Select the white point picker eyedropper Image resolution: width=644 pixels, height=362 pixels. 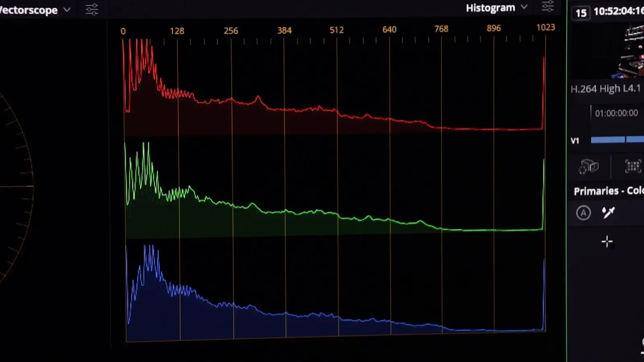(608, 212)
